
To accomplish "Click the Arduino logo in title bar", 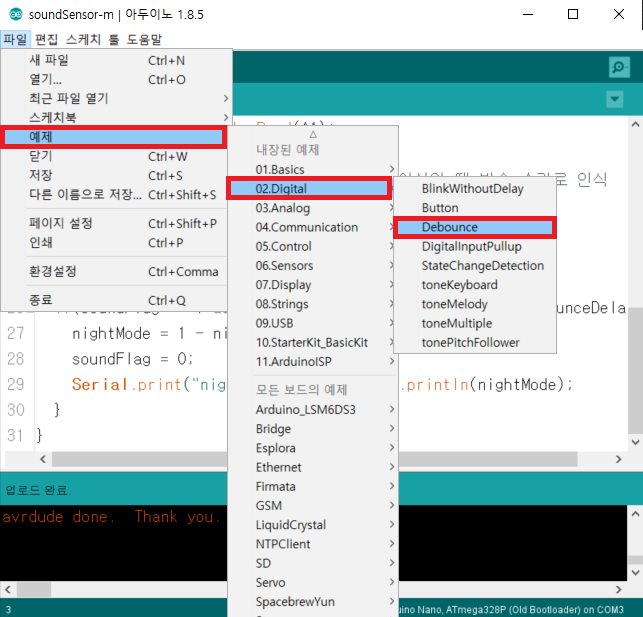I will (x=16, y=14).
